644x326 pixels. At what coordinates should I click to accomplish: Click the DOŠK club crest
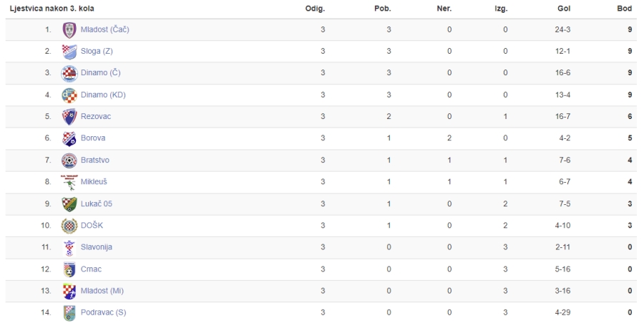pos(69,226)
